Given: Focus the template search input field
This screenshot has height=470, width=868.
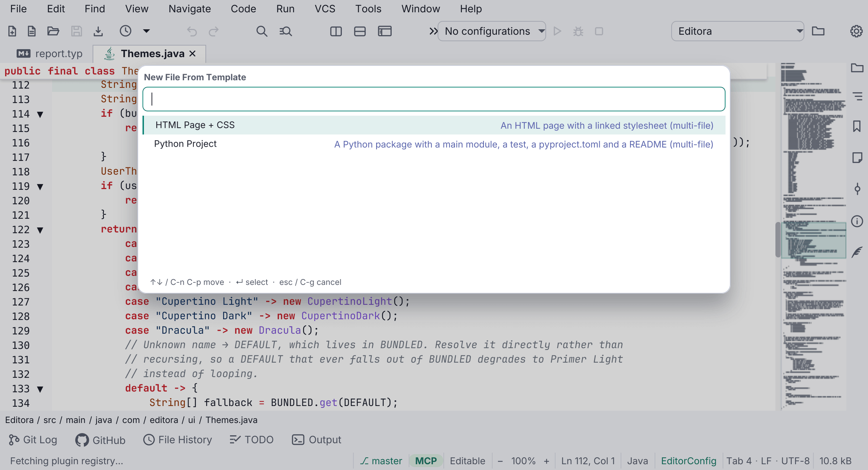Looking at the screenshot, I should (434, 99).
